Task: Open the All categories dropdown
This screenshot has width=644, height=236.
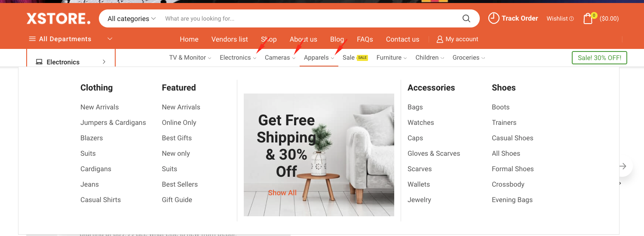Action: pyautogui.click(x=132, y=18)
